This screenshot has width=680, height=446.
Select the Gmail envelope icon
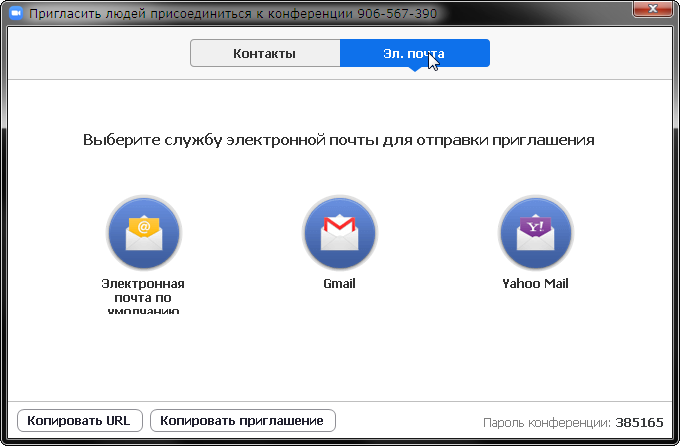coord(340,233)
